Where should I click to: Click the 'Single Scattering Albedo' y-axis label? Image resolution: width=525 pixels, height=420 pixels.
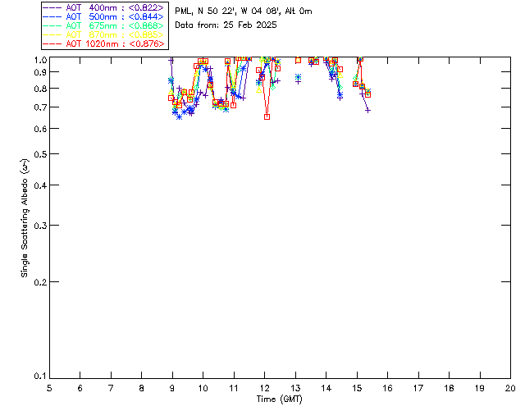[x=25, y=218]
